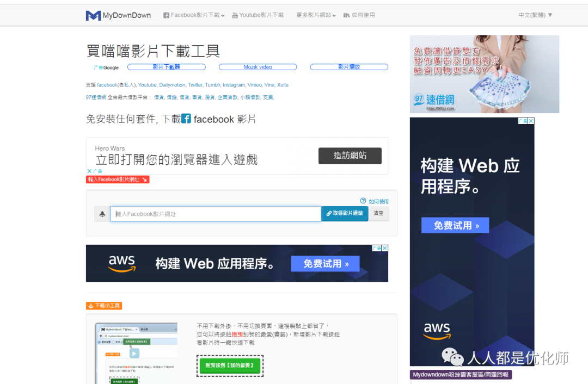Click the 广告 Google ad label

click(x=106, y=67)
